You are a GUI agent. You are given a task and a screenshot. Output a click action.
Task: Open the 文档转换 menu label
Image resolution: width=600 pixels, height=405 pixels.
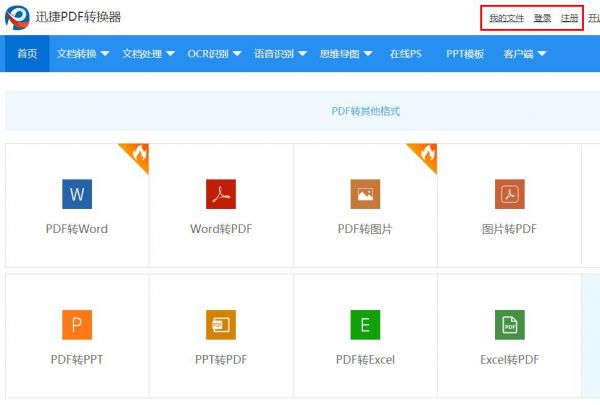[x=77, y=54]
